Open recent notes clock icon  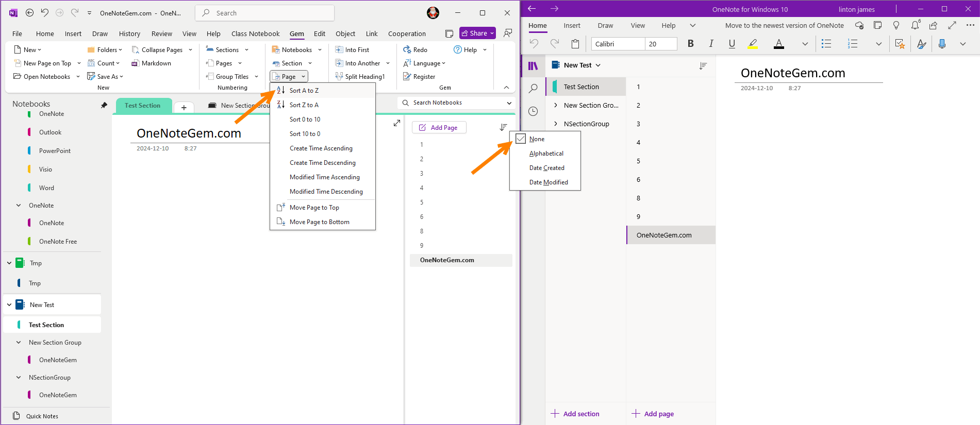pos(533,111)
